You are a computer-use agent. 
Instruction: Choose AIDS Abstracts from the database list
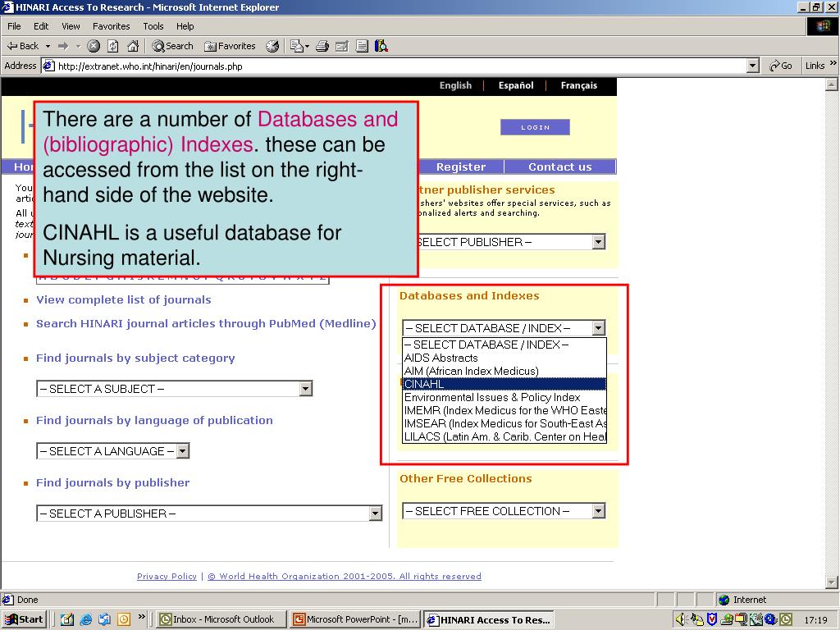pos(504,358)
